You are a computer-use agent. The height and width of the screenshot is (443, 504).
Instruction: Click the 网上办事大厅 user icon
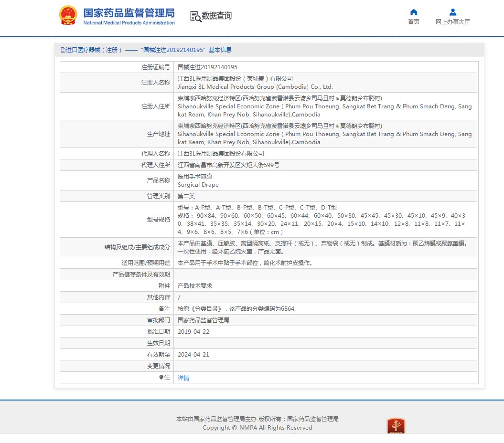coord(453,12)
